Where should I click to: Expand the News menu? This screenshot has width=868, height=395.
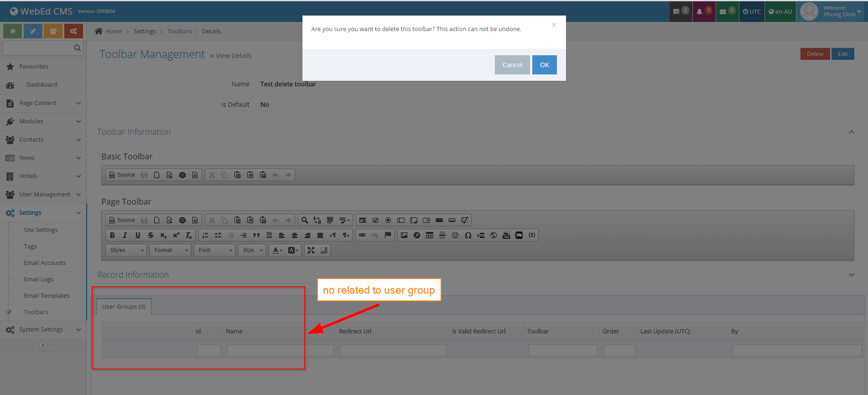(43, 158)
